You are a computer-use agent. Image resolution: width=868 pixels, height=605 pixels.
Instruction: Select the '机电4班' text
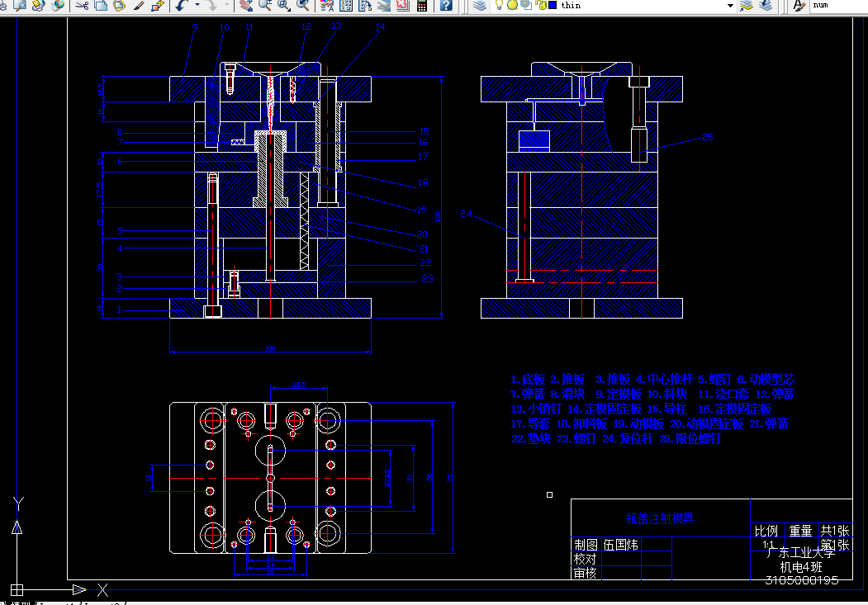801,567
